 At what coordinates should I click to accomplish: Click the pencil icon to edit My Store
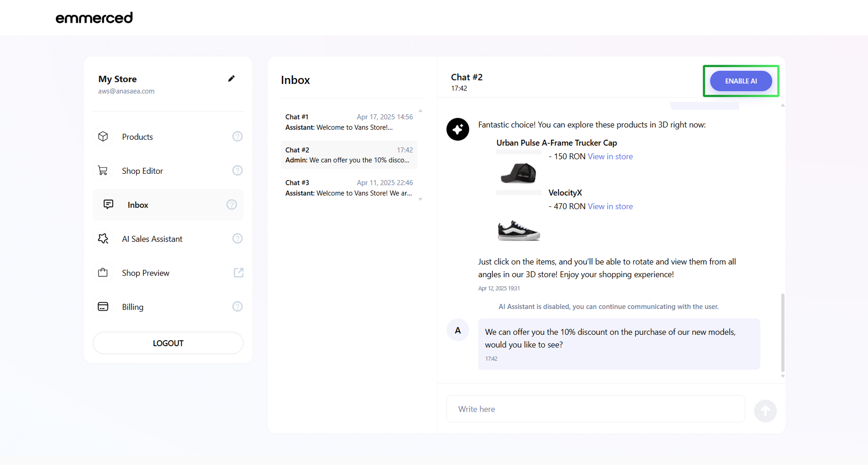[x=231, y=79]
